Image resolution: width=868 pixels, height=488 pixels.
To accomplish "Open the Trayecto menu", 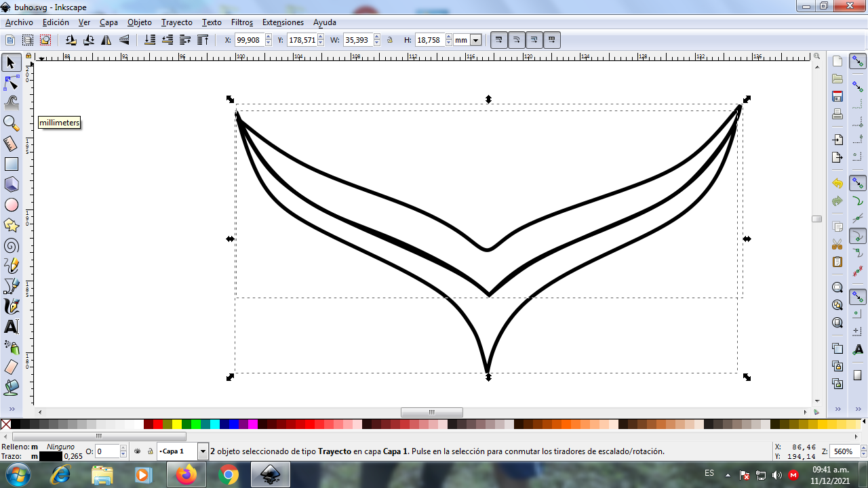I will point(177,22).
